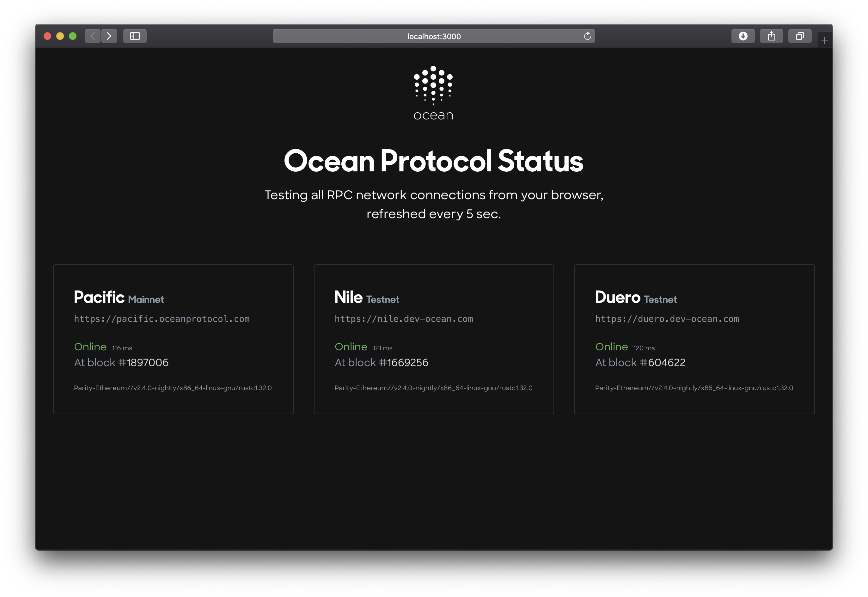Click the Ocean Protocol Status title
Screen dimensions: 868x597
tap(433, 161)
